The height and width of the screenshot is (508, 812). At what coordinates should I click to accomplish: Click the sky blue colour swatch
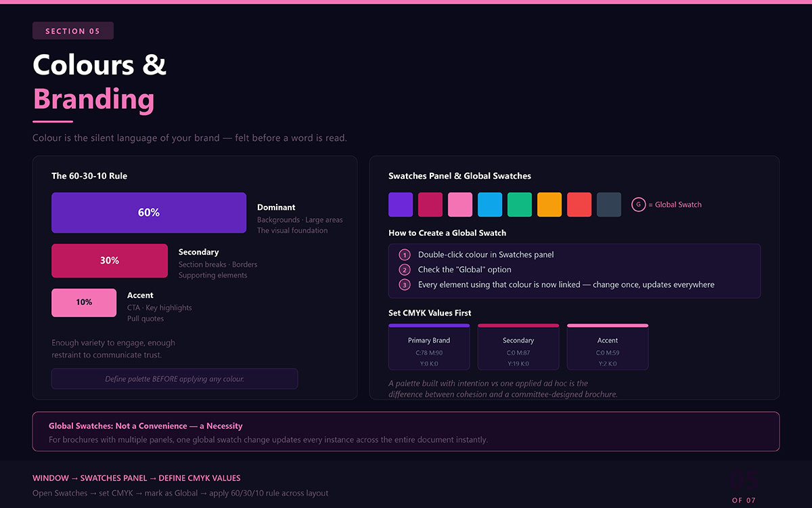click(x=490, y=205)
